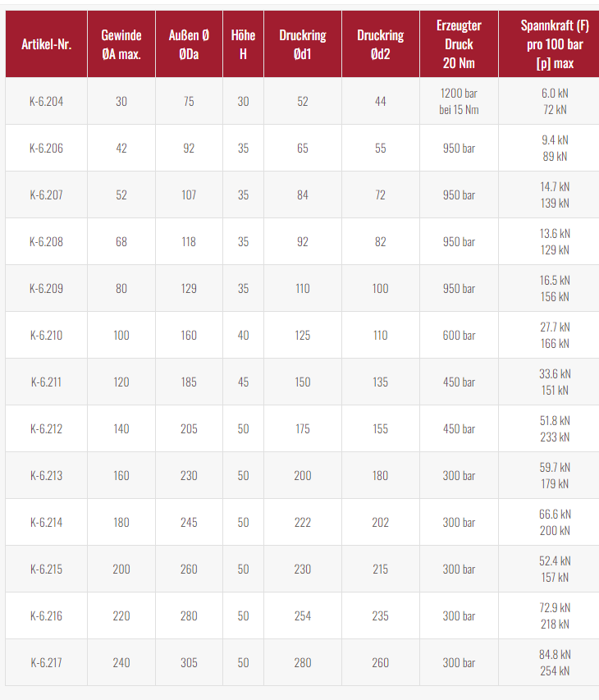Screen dimensions: 599x700
Task: Click the Druckring Ød1 header cell
Action: click(303, 44)
